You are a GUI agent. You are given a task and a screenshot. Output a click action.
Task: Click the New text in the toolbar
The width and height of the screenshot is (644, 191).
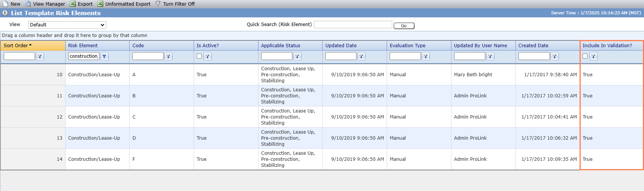[15, 4]
